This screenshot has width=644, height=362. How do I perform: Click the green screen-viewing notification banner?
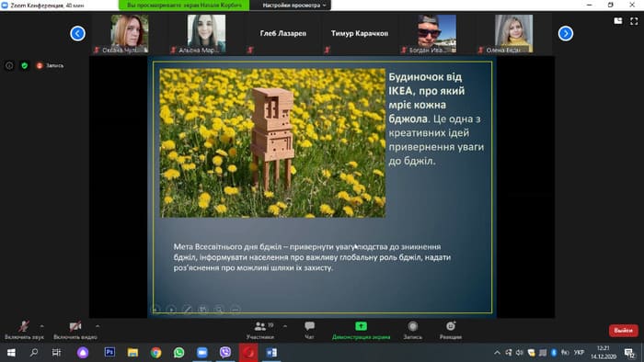[x=184, y=6]
